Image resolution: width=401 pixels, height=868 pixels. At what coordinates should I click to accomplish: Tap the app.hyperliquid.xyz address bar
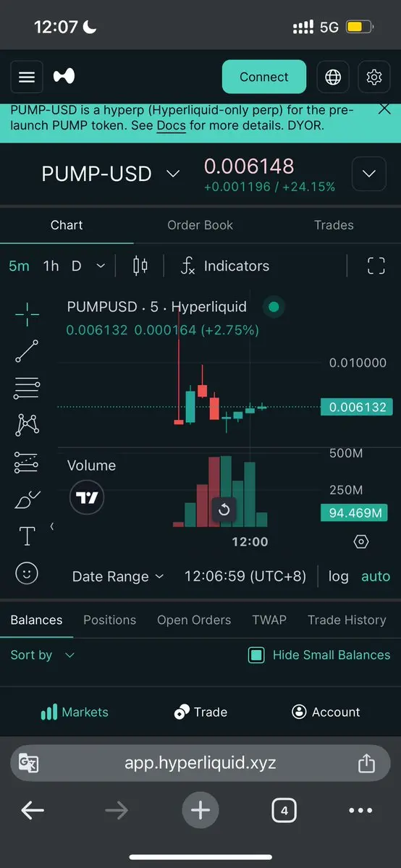tap(200, 763)
